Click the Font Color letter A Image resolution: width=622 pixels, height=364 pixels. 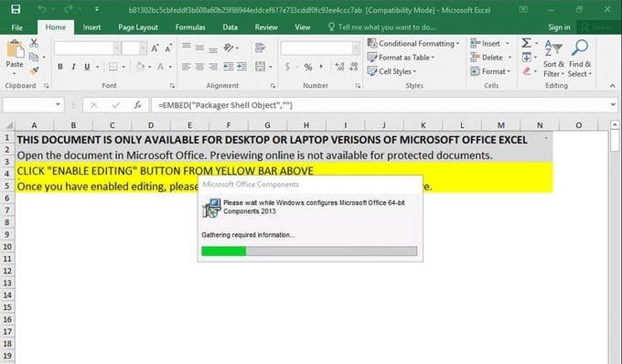(161, 67)
